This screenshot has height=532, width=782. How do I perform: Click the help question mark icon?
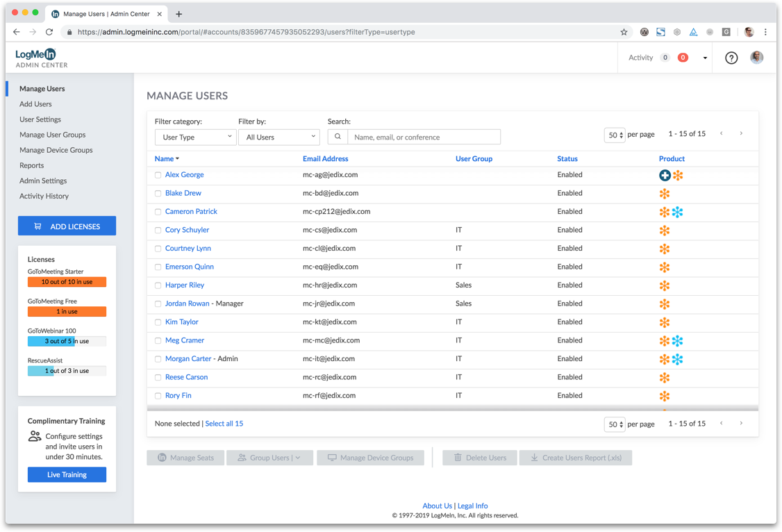[731, 58]
